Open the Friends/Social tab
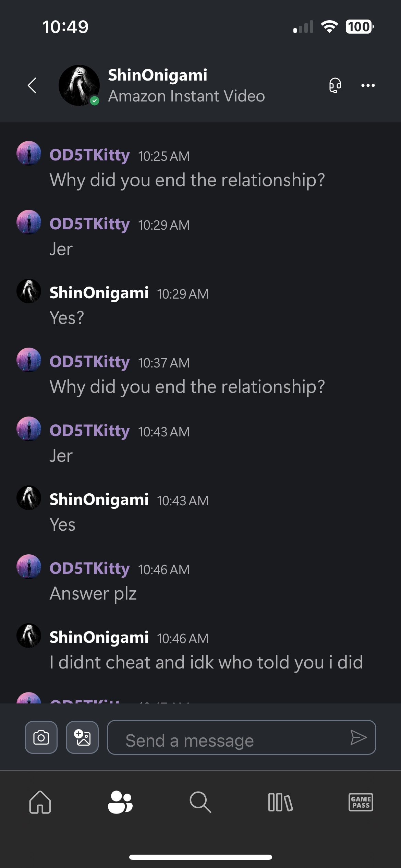This screenshot has height=868, width=401. click(x=120, y=802)
